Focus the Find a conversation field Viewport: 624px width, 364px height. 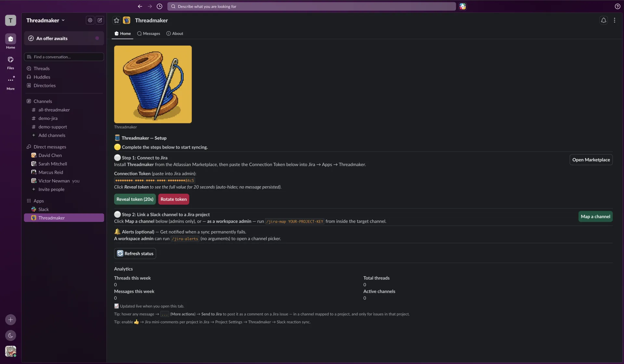(x=64, y=57)
